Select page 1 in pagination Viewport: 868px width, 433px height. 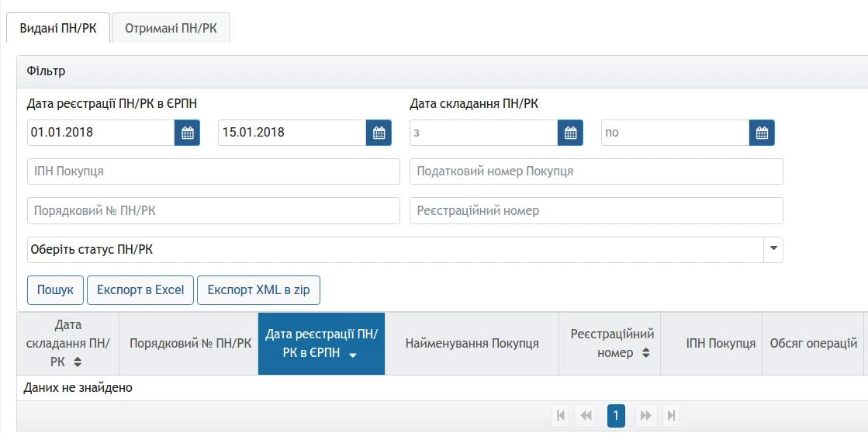(616, 416)
